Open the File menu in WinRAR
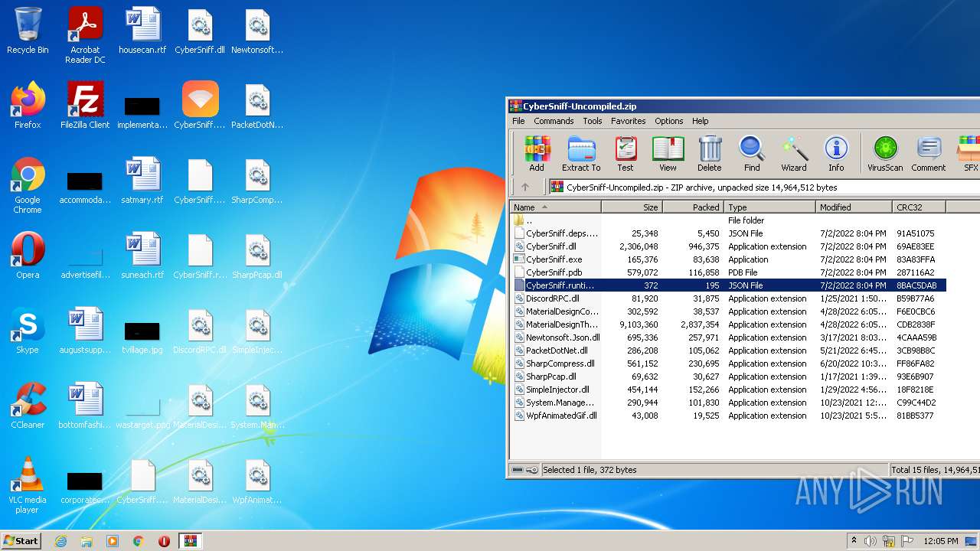980x551 pixels. [x=518, y=121]
